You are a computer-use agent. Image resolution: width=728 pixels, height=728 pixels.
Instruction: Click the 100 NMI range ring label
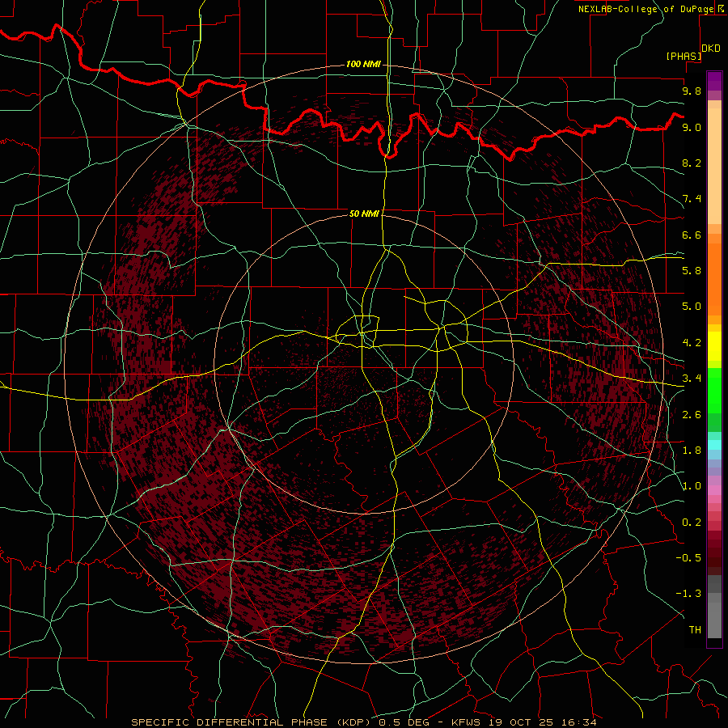point(363,64)
